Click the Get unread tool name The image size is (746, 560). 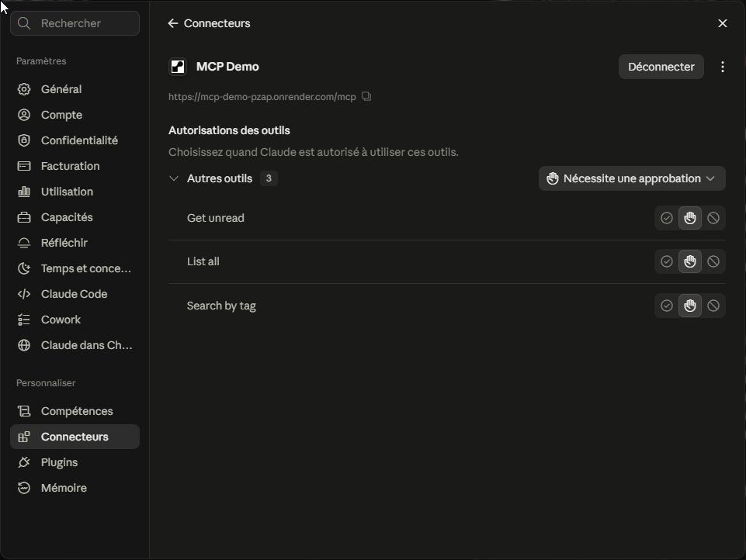click(x=216, y=218)
